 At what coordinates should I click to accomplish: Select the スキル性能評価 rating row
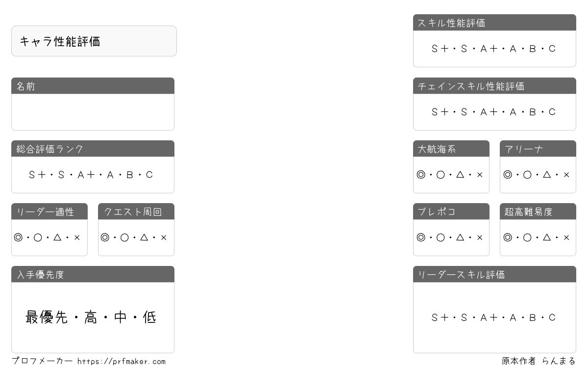(494, 49)
